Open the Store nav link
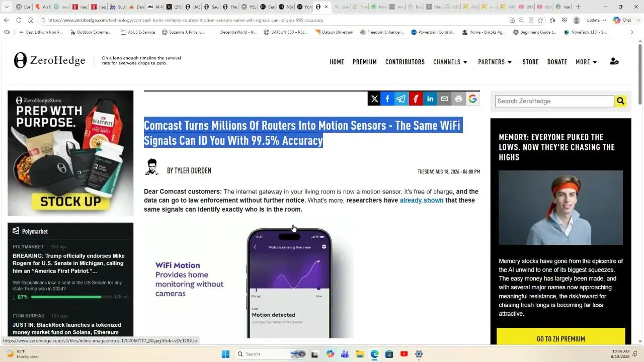The width and height of the screenshot is (644, 362). 530,62
